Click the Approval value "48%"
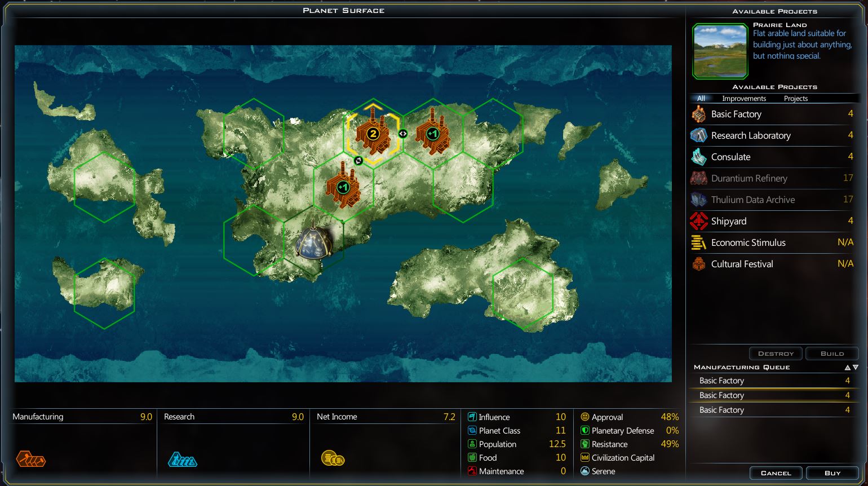This screenshot has height=486, width=868. point(670,417)
